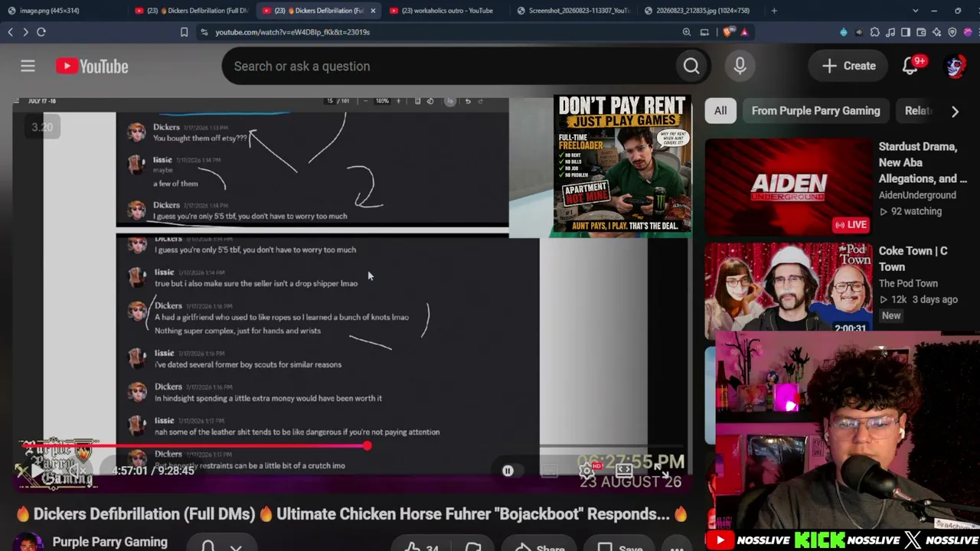Click the Create button
980x551 pixels.
coord(848,67)
